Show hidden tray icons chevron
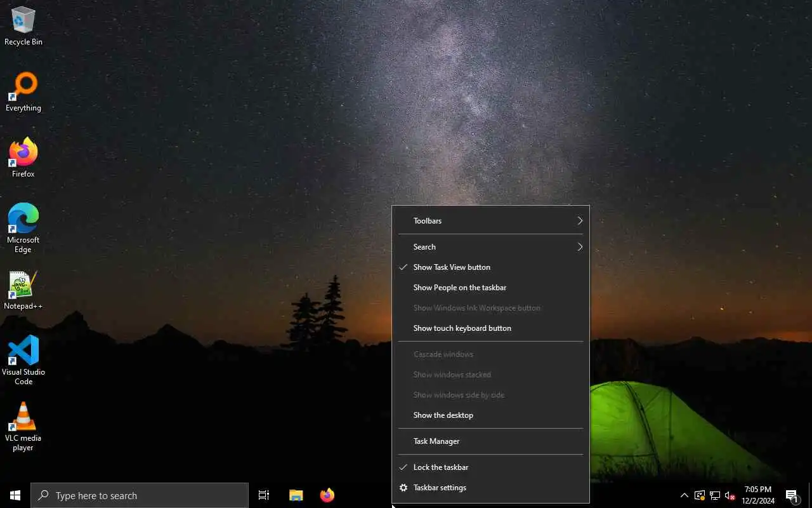This screenshot has height=508, width=812. pyautogui.click(x=684, y=495)
